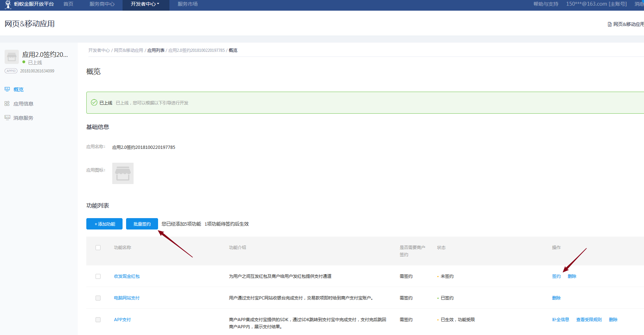
Task: Open 服务市场 from the top bar
Action: (188, 4)
